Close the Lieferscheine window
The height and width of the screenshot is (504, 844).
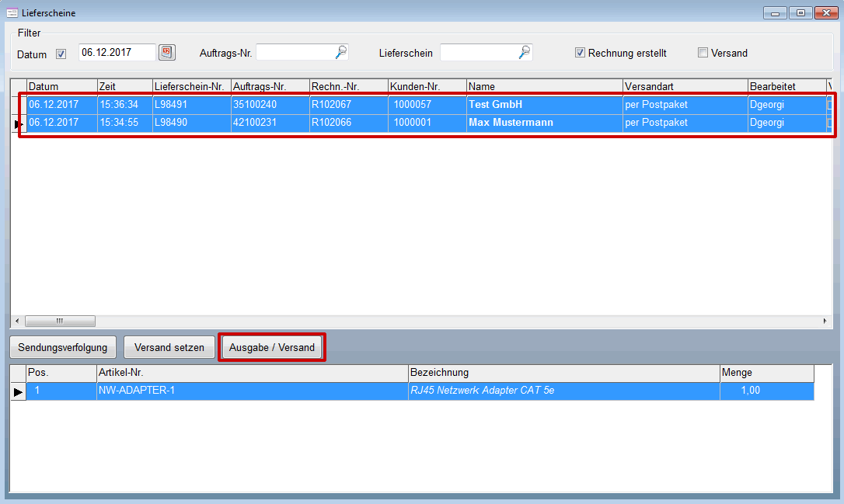tap(826, 13)
